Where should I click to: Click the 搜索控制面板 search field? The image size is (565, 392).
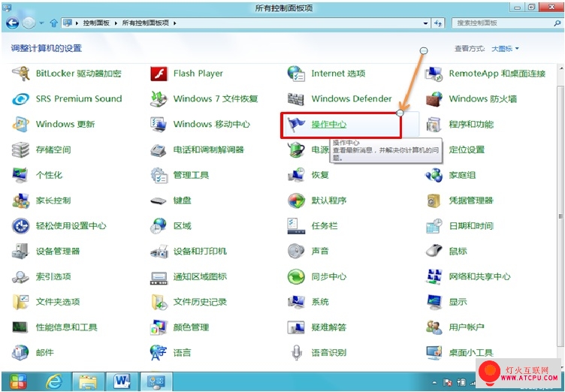point(506,23)
